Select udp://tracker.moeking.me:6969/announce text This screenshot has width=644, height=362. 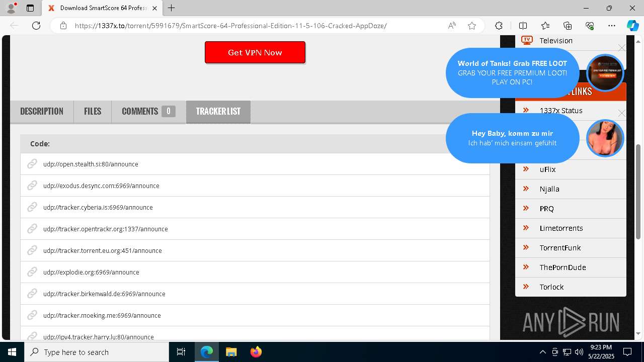(102, 316)
